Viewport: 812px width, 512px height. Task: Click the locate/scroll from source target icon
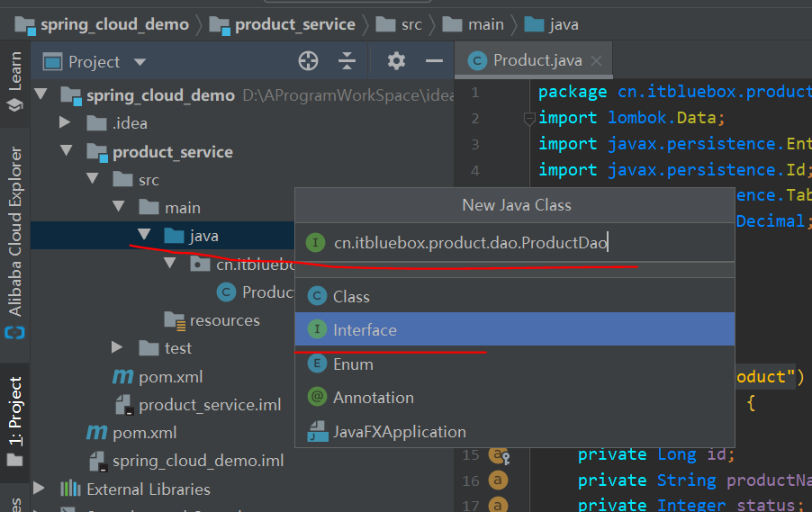308,61
